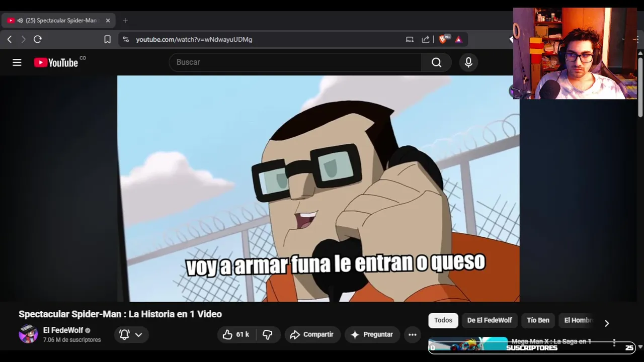This screenshot has height=362, width=644.
Task: Open El FedeWolf channel name link
Action: (x=63, y=330)
